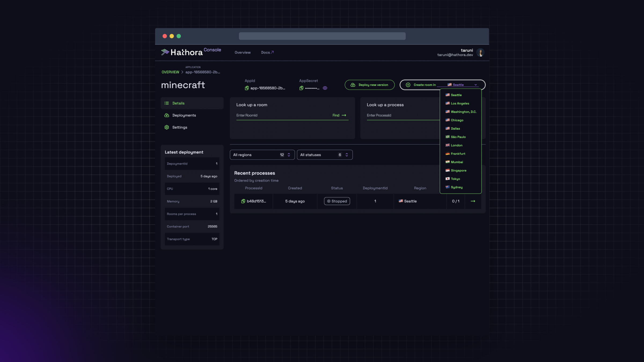Click the Container port value 25565

coord(213,227)
